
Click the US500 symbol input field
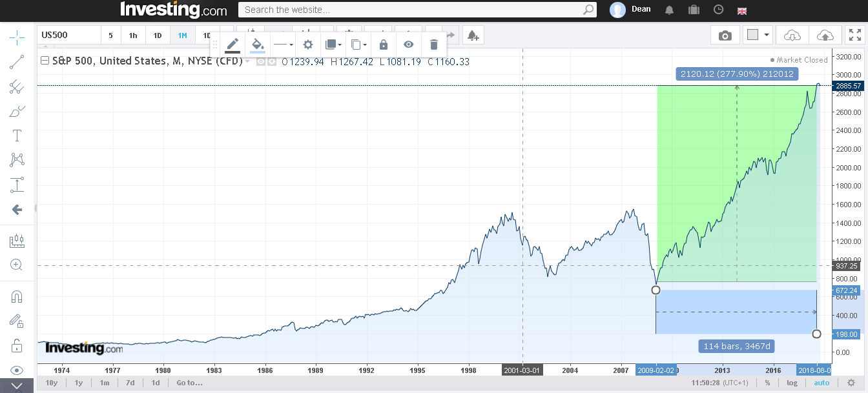click(69, 35)
